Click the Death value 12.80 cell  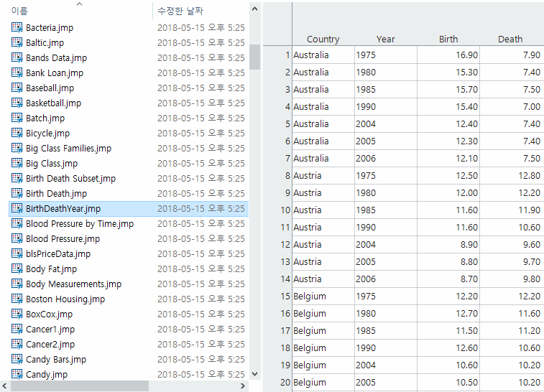[x=512, y=175]
